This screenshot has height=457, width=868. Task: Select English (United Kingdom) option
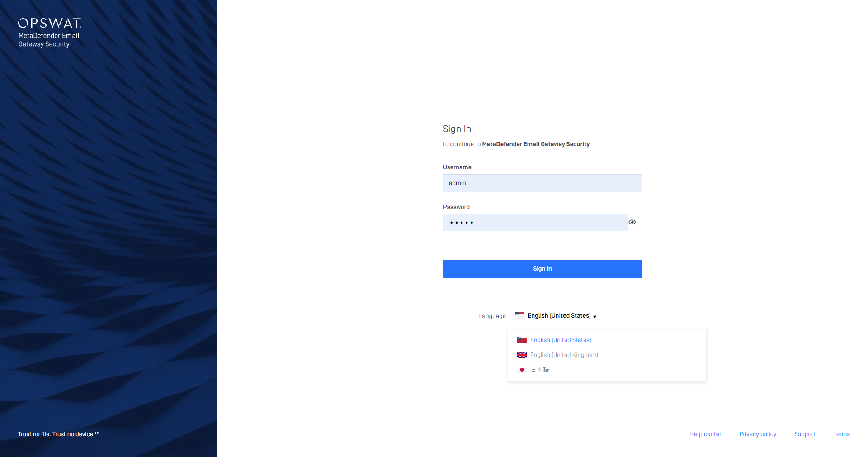[x=564, y=355]
